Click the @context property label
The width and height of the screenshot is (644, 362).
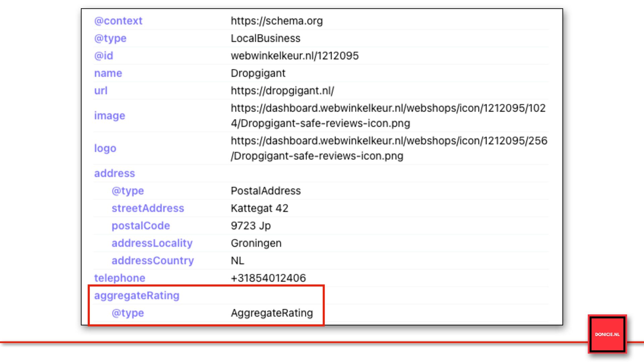(118, 21)
